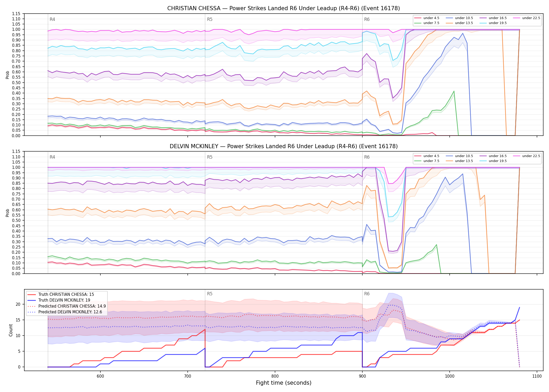Click the 'Fight time (seconds)' axis label
Screen dimensions: 549x392
[x=284, y=383]
